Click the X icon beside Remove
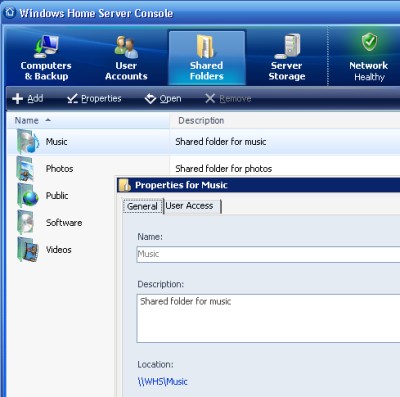This screenshot has width=400, height=397. tap(210, 98)
